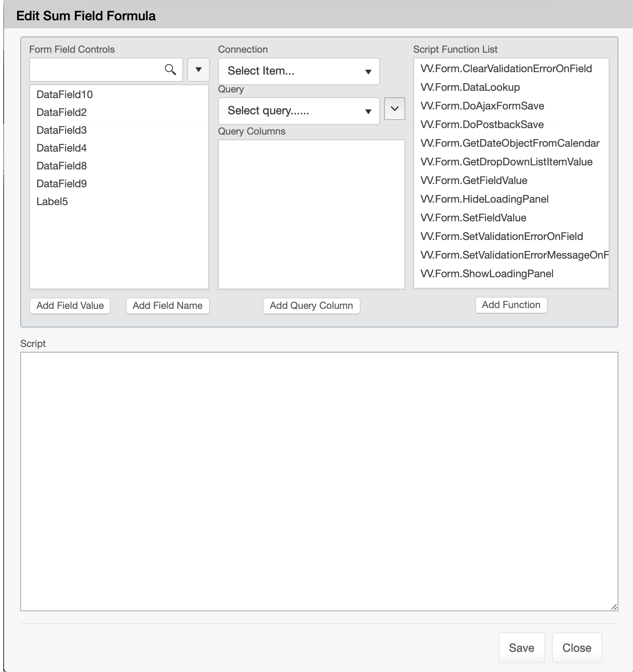The height and width of the screenshot is (672, 633).
Task: Select DataField8 in the field list
Action: [x=119, y=166]
